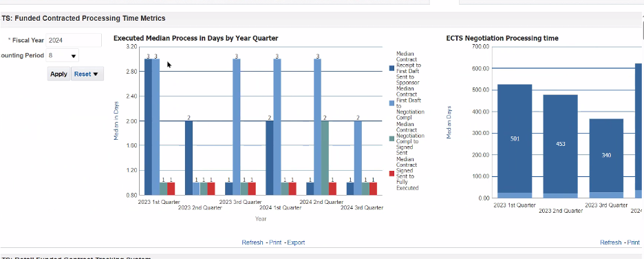Click teal bar valued 2 in 2024 2nd Quarter
644x259 pixels.
coord(325,158)
